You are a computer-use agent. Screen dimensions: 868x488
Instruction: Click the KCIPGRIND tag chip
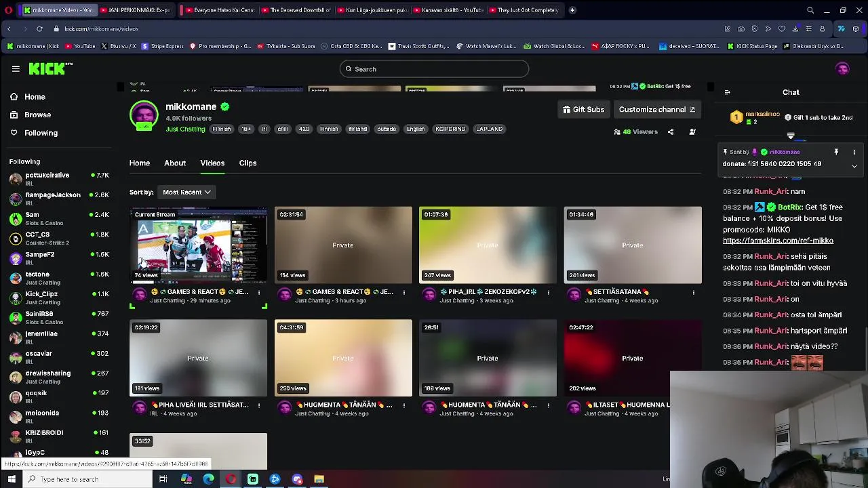click(451, 129)
